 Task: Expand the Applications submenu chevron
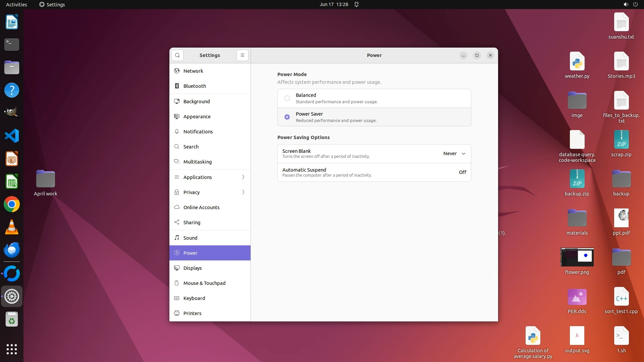(x=243, y=177)
